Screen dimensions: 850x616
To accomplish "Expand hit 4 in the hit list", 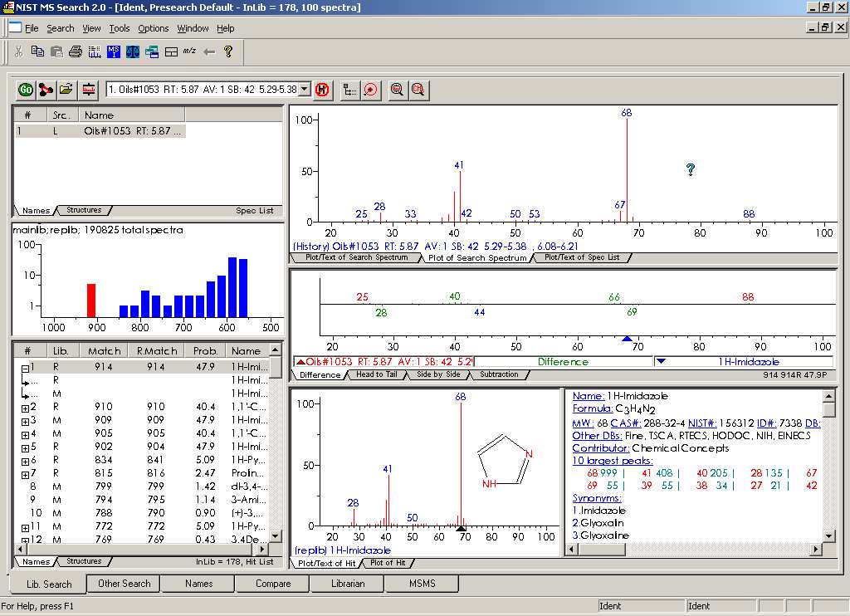I will point(24,435).
